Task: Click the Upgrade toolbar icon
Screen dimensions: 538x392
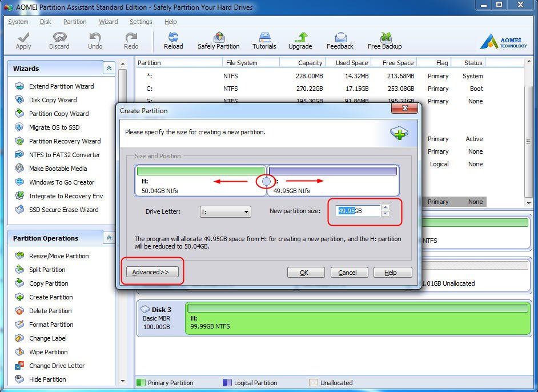Action: click(300, 41)
